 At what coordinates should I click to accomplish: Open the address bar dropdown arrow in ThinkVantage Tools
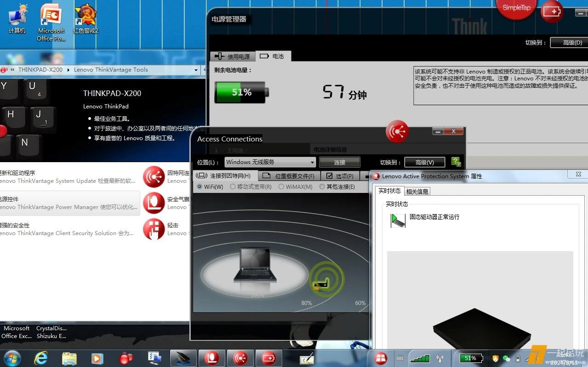(196, 70)
